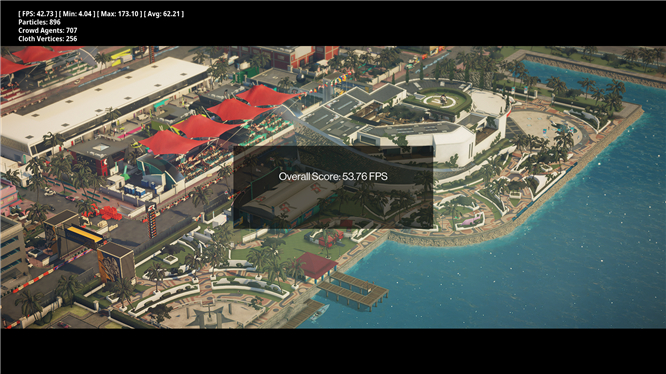Select the Min: 4.04 value
666x374 pixels.
point(77,14)
